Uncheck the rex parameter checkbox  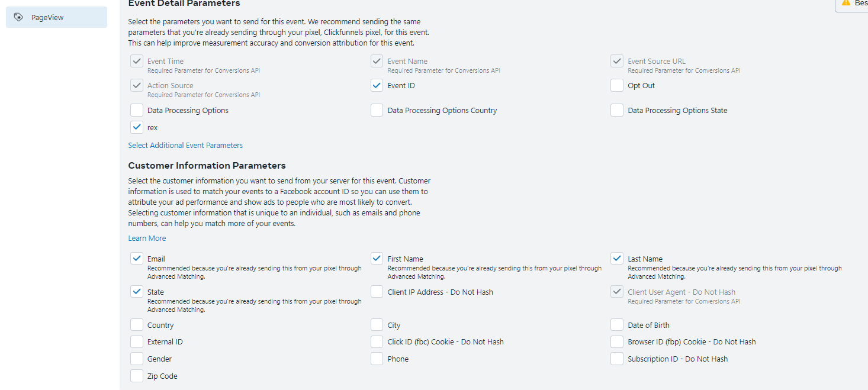click(137, 127)
